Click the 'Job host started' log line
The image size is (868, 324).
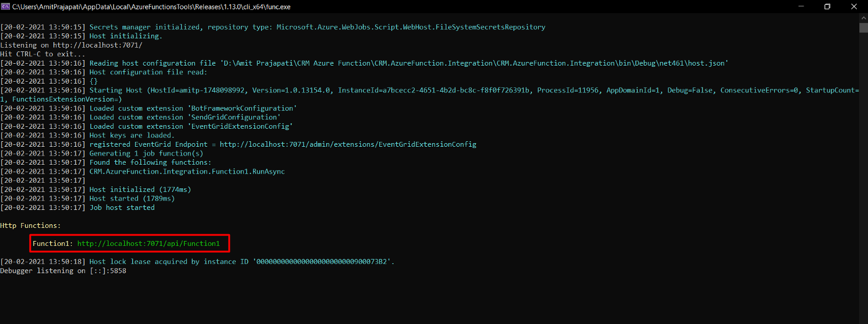pyautogui.click(x=122, y=208)
